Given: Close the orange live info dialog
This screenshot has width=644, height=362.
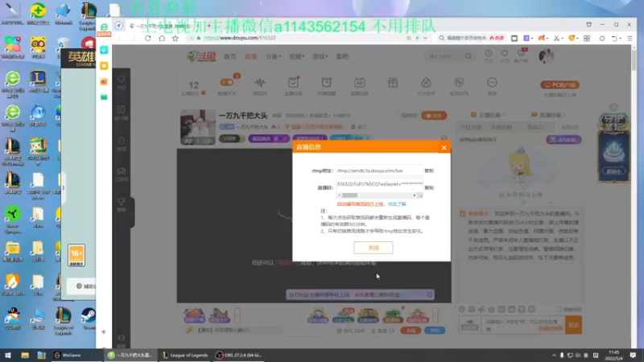Looking at the screenshot, I should 444,148.
